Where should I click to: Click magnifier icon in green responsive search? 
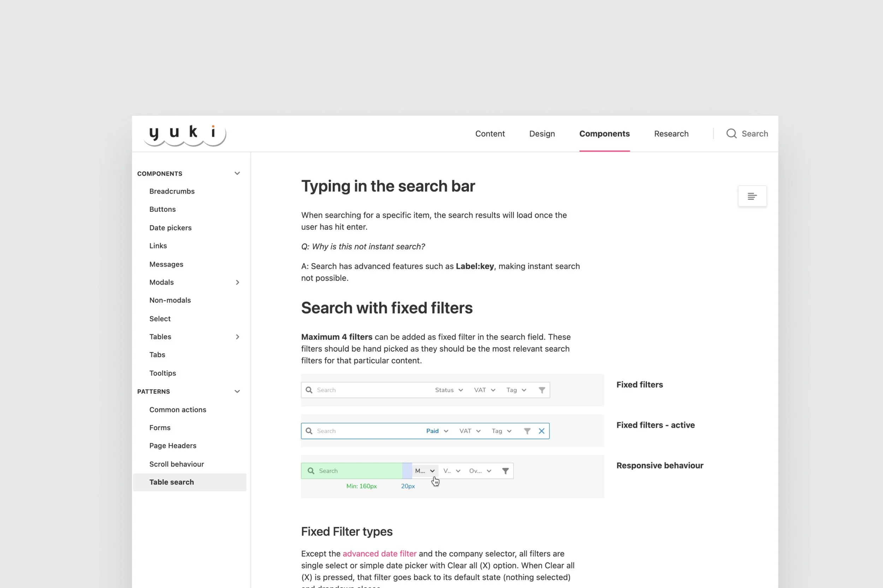pos(311,471)
